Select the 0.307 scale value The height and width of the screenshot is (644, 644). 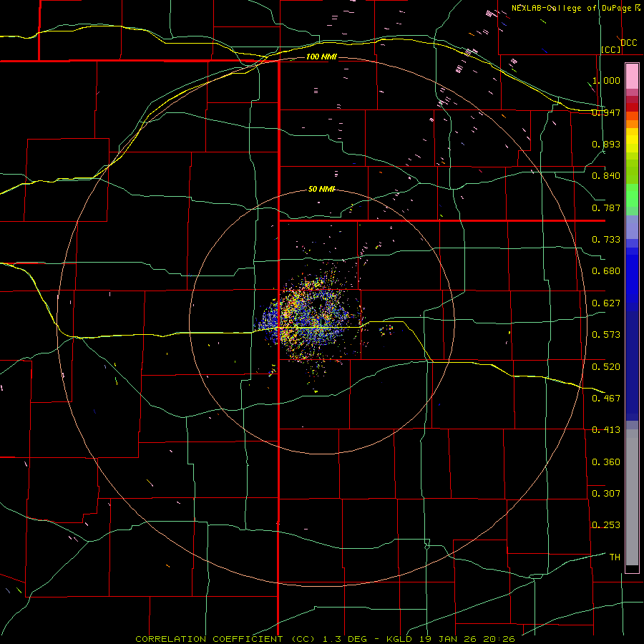pos(606,493)
